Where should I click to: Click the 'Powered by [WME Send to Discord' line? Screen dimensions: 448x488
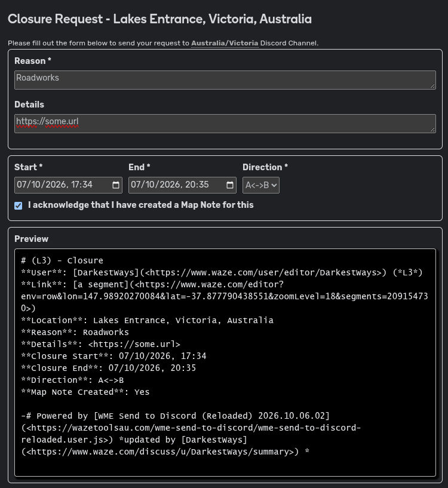pyautogui.click(x=175, y=416)
